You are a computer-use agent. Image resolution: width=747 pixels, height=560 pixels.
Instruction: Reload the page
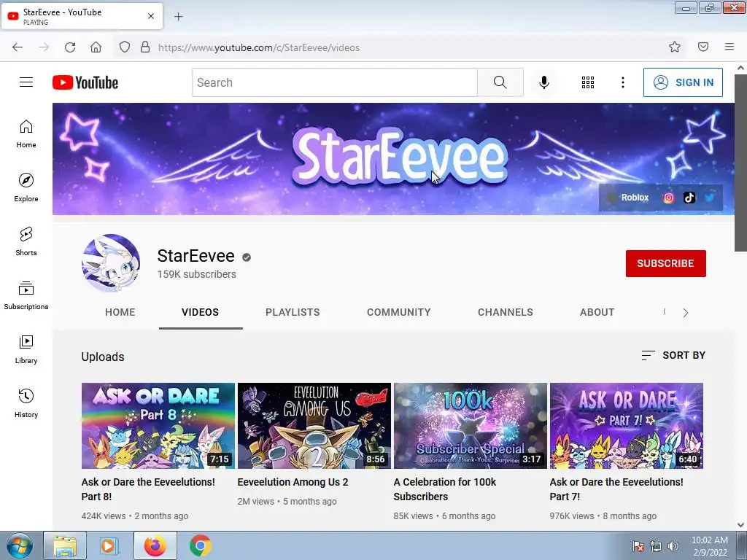point(70,47)
